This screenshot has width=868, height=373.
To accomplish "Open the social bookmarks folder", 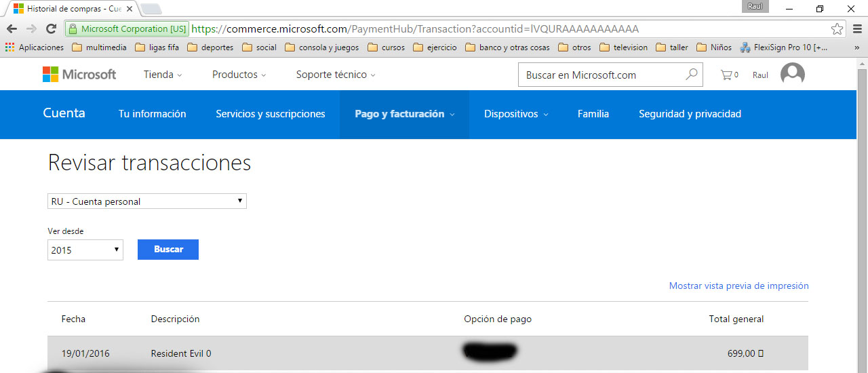I will coord(259,47).
